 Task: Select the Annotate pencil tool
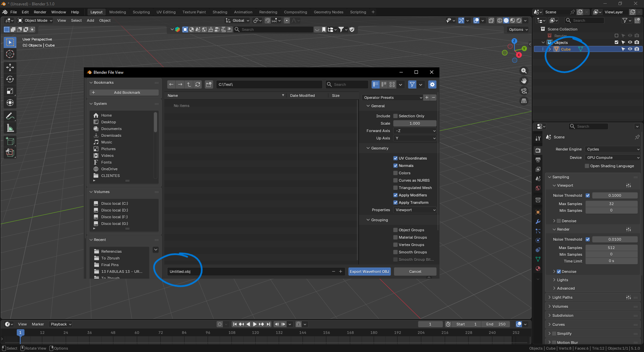10,116
